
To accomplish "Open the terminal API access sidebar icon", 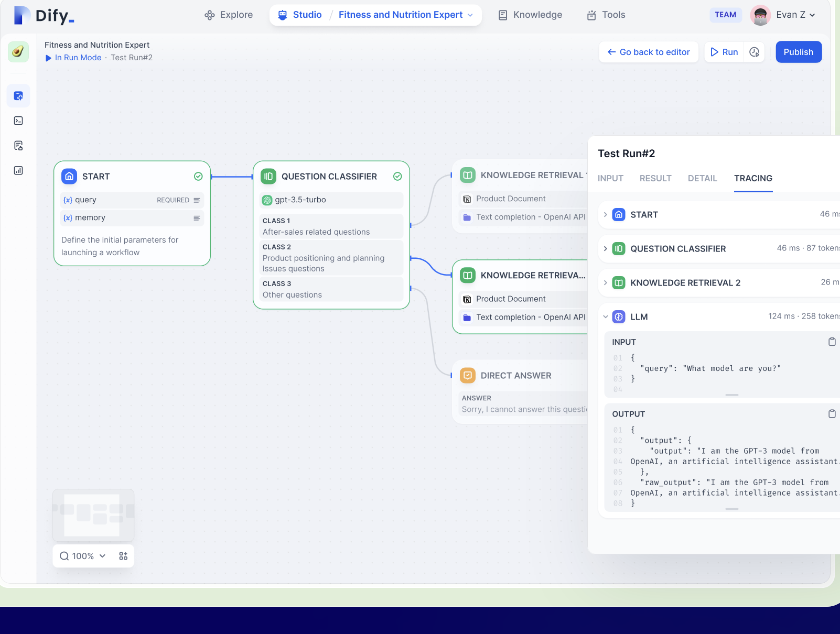I will 18,121.
